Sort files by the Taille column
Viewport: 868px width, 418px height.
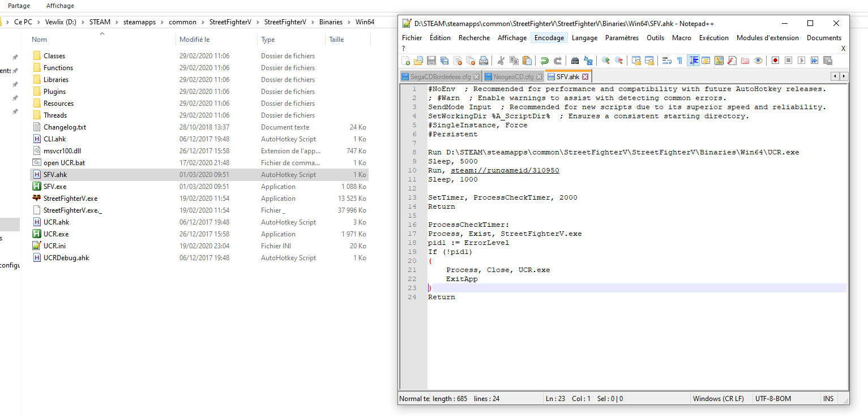point(336,40)
